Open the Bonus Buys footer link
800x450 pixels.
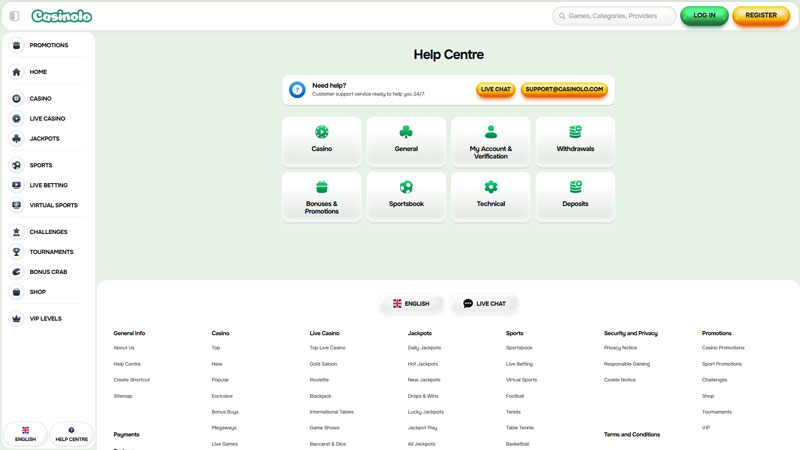coord(225,412)
